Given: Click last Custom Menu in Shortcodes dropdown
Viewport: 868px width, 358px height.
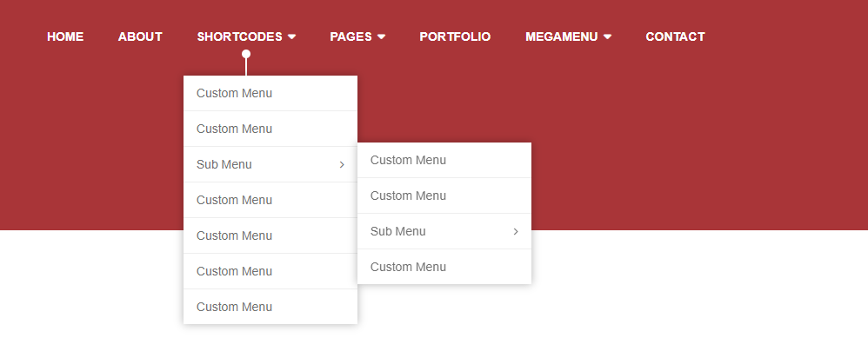Looking at the screenshot, I should 234,307.
